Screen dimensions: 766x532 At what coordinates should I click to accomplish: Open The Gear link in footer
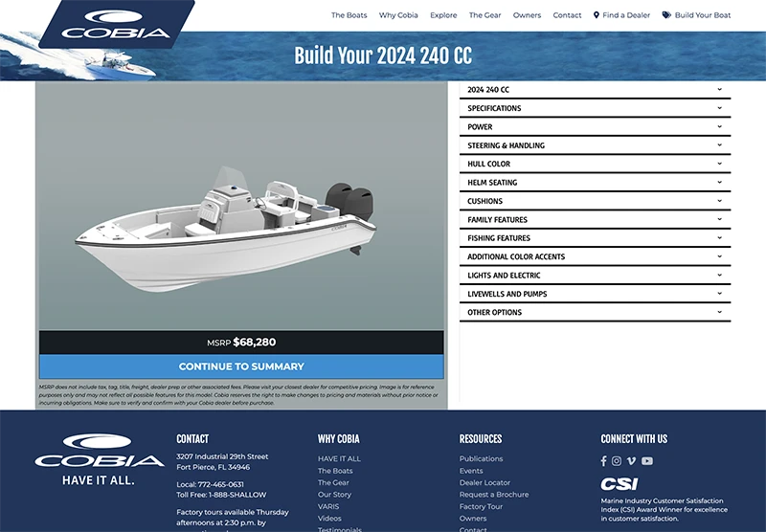333,482
